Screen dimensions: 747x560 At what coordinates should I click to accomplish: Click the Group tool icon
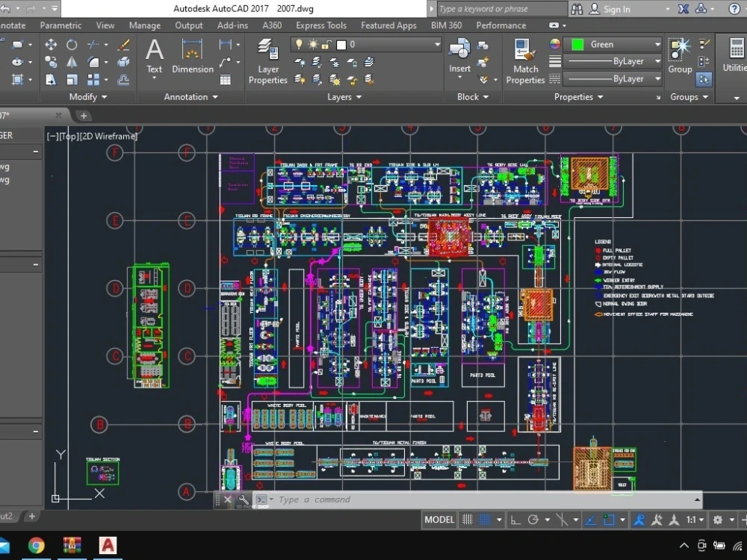(680, 55)
